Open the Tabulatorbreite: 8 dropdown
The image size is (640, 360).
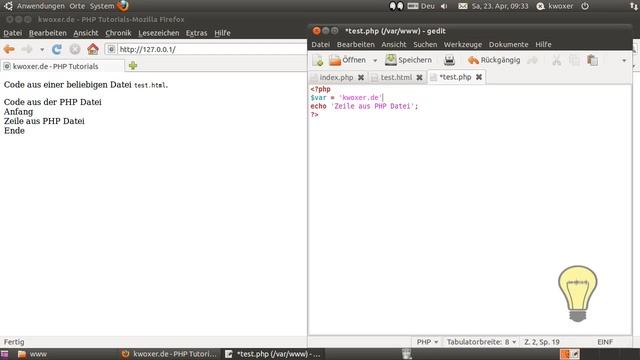point(481,342)
